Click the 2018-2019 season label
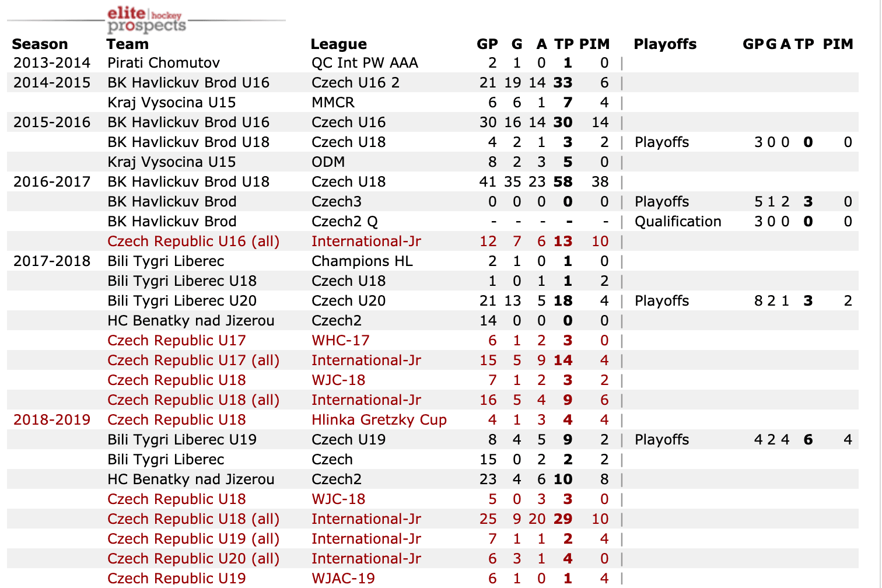This screenshot has height=588, width=882. point(52,420)
